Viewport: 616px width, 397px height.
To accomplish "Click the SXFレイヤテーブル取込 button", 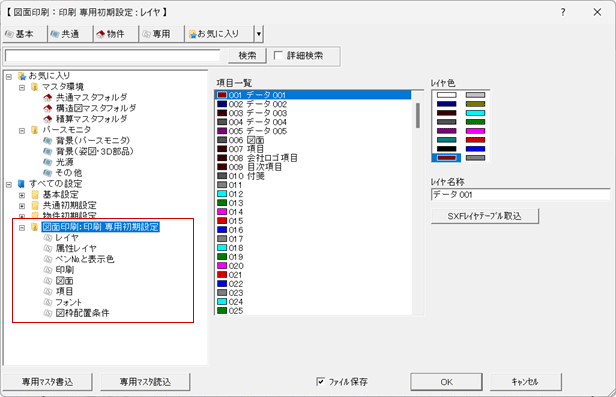I will point(485,216).
